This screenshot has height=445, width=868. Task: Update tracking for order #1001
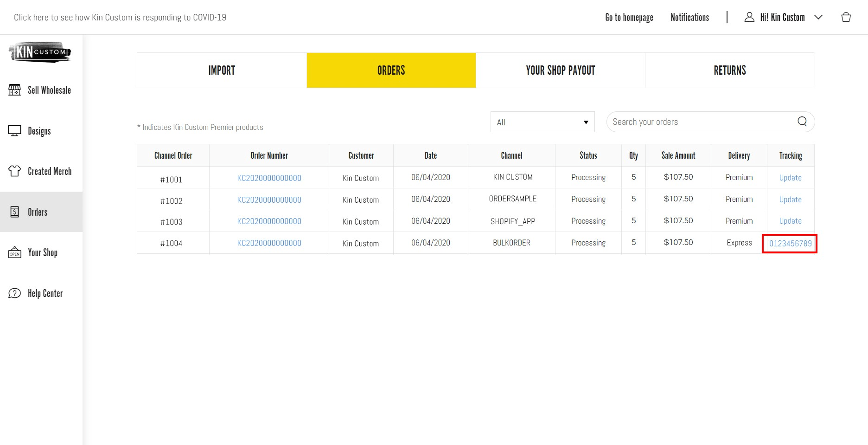[x=790, y=177]
